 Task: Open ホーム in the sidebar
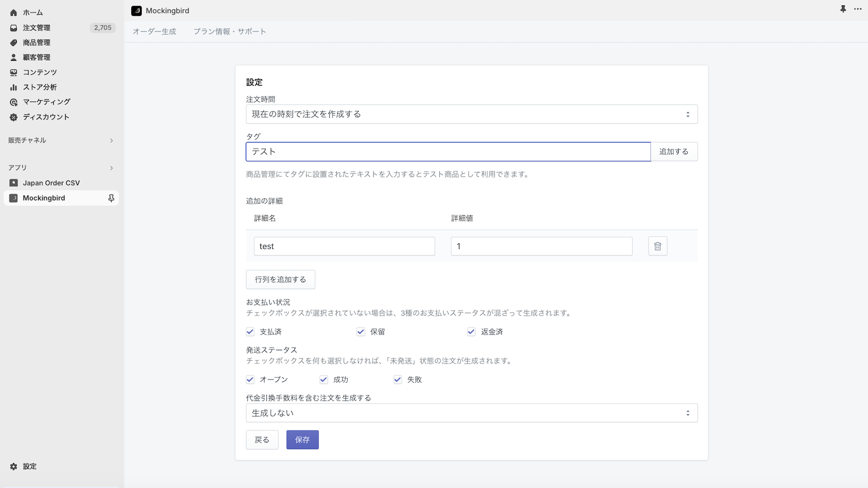tap(33, 12)
